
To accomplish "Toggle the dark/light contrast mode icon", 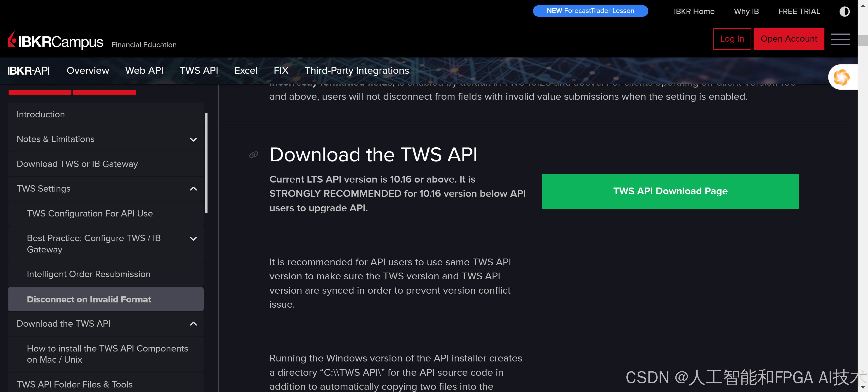I will (x=844, y=12).
